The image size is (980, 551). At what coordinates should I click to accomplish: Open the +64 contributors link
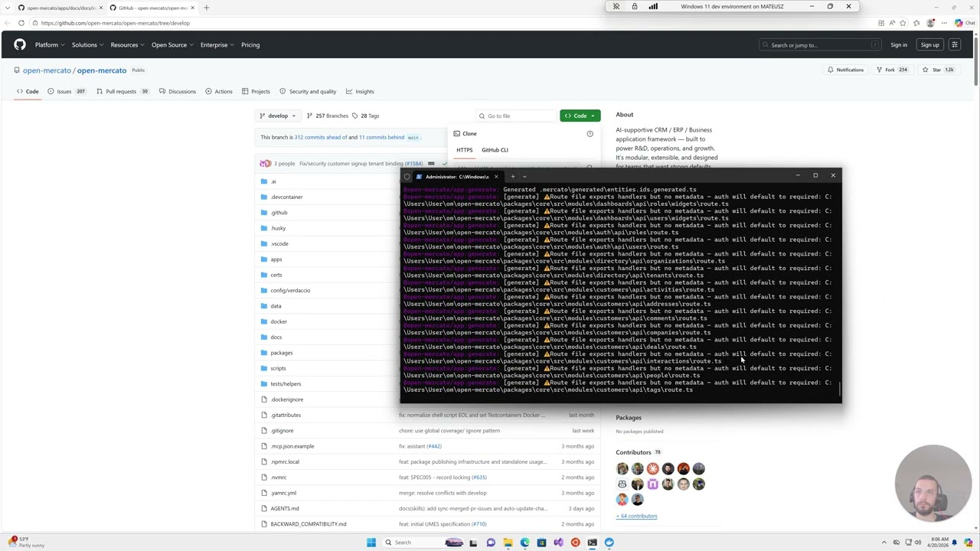(x=636, y=516)
